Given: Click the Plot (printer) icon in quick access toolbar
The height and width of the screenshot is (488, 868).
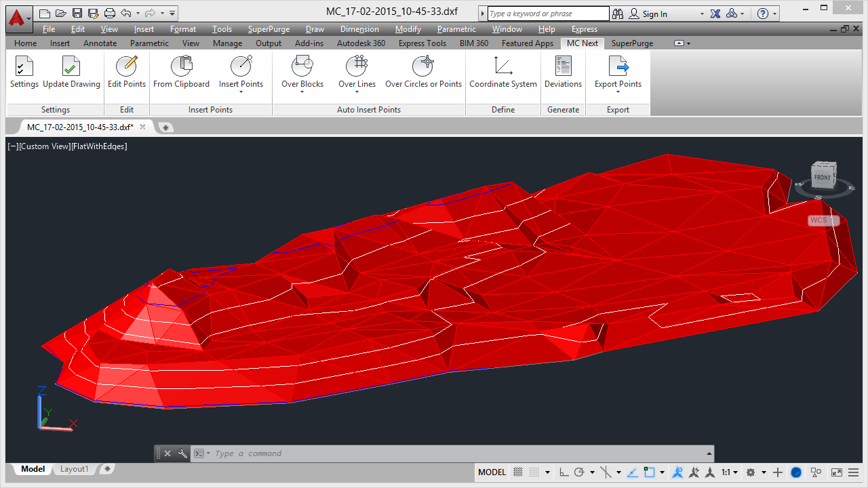Looking at the screenshot, I should tap(110, 14).
